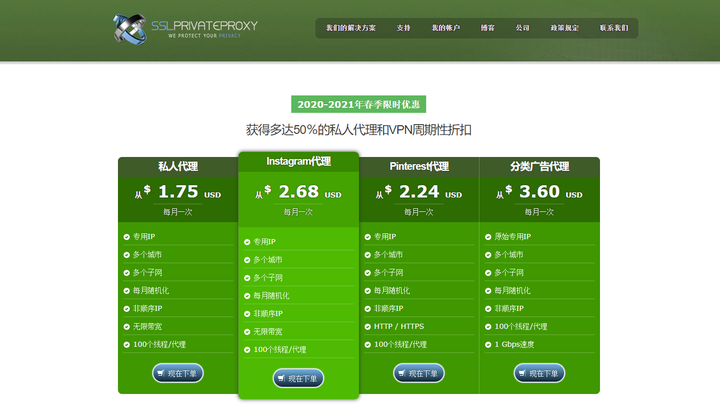
Task: Click 每月随机化 in Pinterest代理 column
Action: [x=392, y=291]
